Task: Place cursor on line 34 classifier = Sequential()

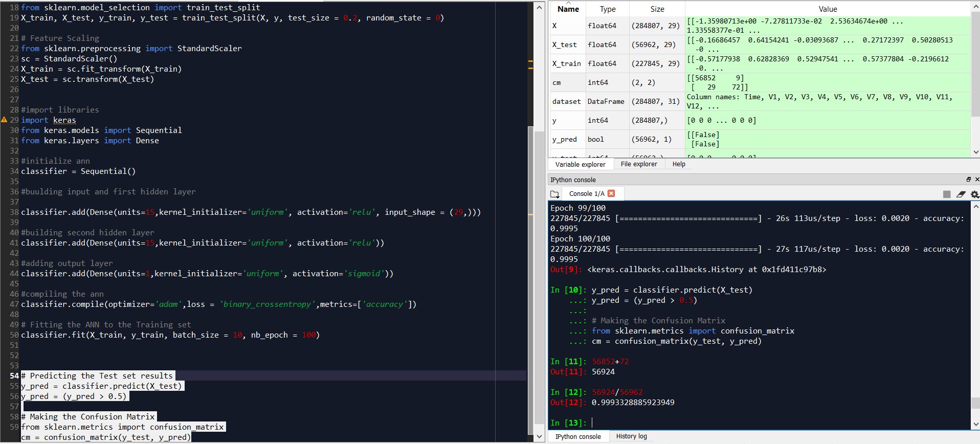Action: click(x=78, y=171)
